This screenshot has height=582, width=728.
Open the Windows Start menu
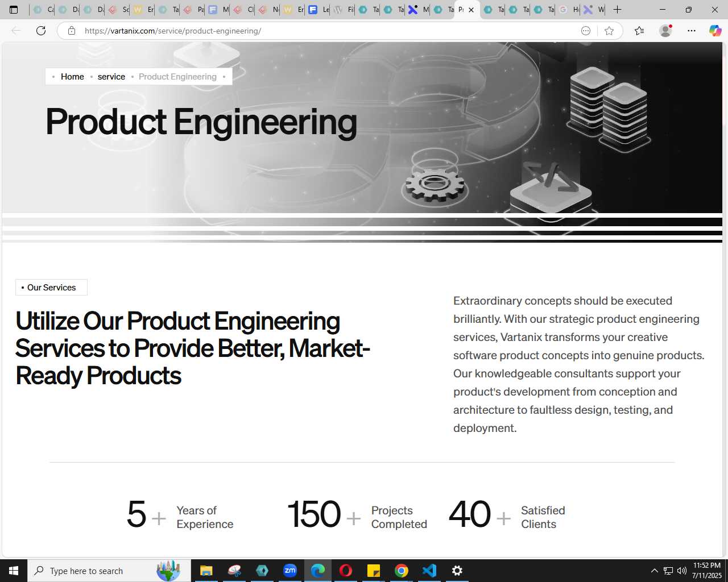[x=14, y=571]
